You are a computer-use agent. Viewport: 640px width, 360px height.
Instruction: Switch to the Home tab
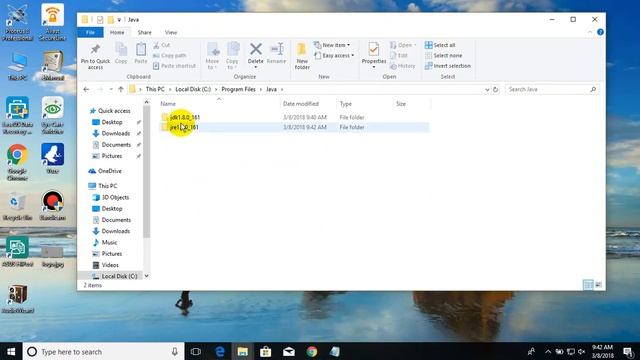(x=117, y=32)
